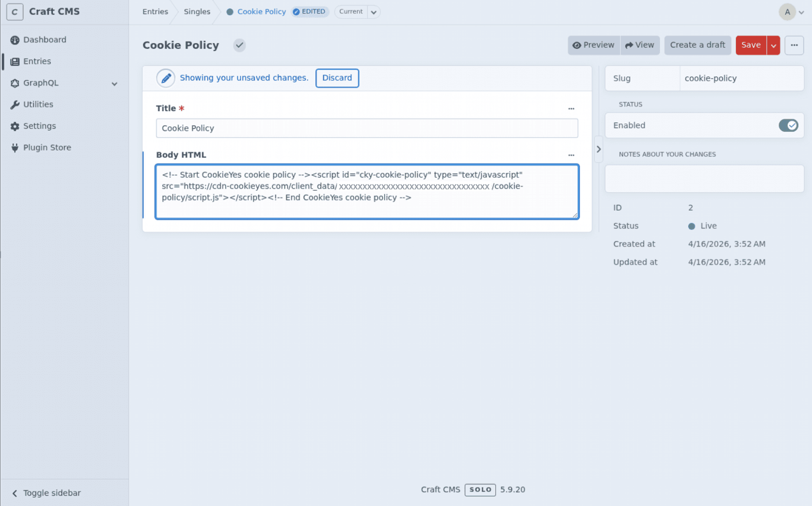Click Create a draft

tap(697, 45)
